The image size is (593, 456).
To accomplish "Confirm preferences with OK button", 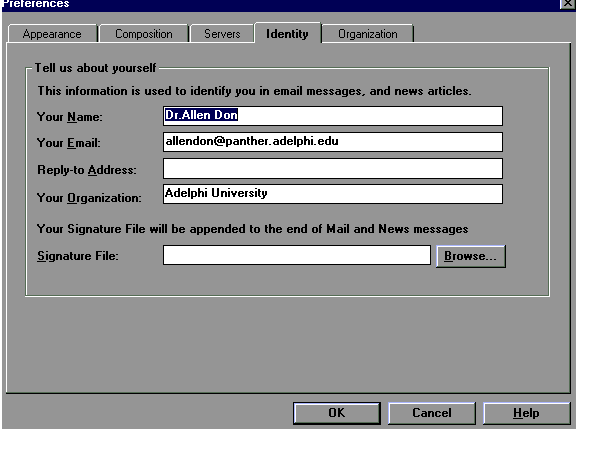I will coord(337,413).
